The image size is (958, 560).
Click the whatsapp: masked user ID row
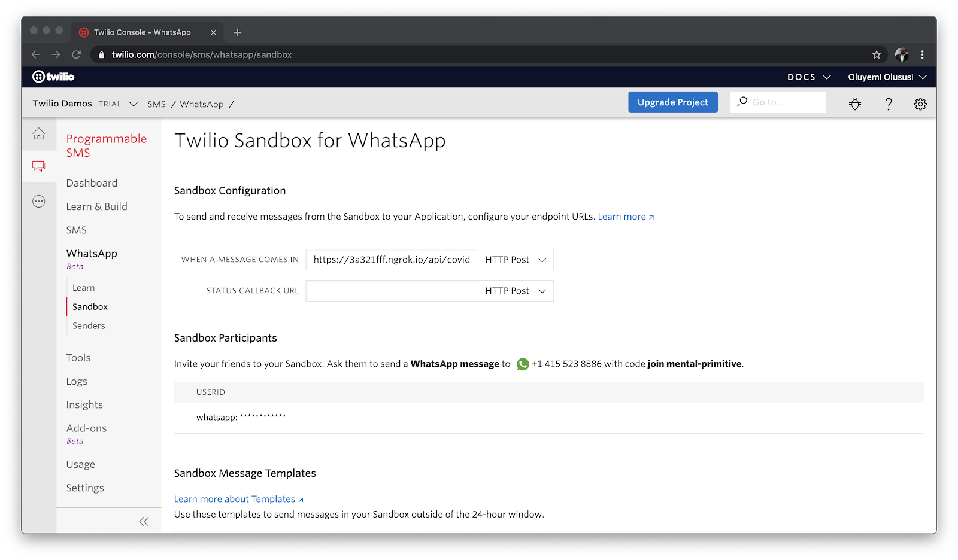pyautogui.click(x=548, y=418)
